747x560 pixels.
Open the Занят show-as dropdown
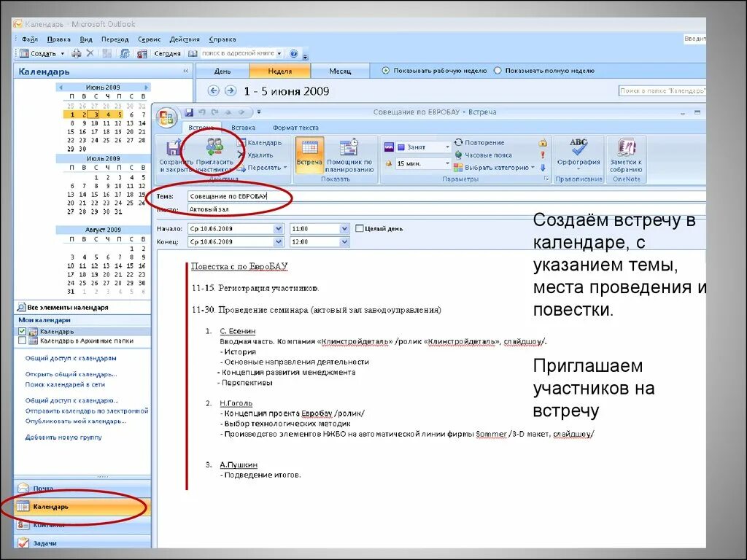pos(447,147)
